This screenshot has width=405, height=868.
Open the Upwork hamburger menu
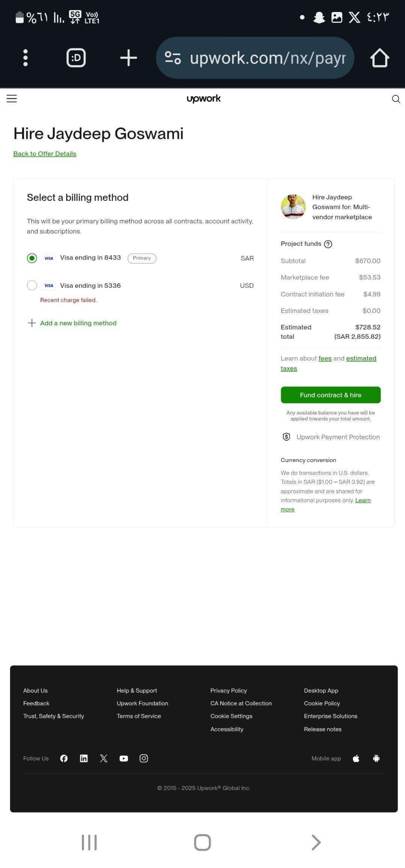coord(12,99)
